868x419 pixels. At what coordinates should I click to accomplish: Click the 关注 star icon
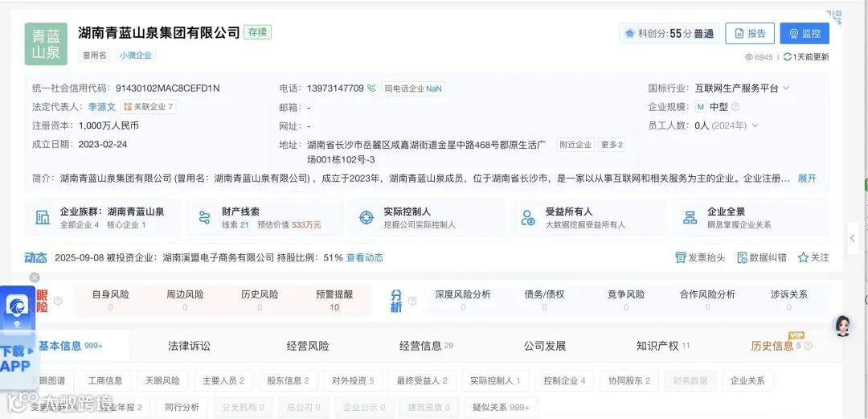(x=803, y=257)
